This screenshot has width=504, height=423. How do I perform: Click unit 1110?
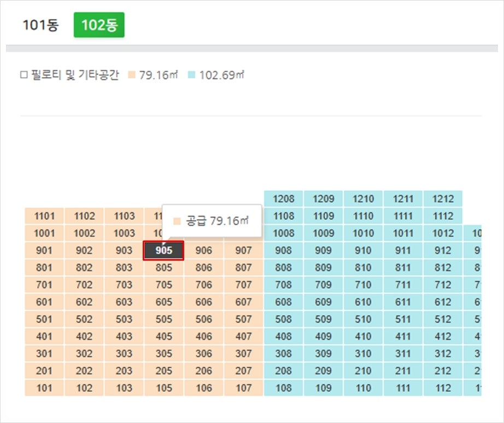pyautogui.click(x=363, y=216)
